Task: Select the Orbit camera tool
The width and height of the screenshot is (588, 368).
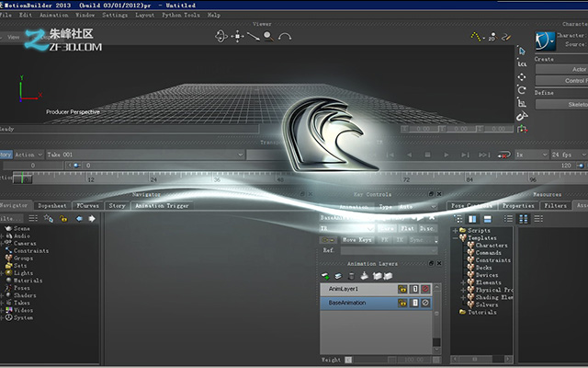Action: pyautogui.click(x=220, y=37)
